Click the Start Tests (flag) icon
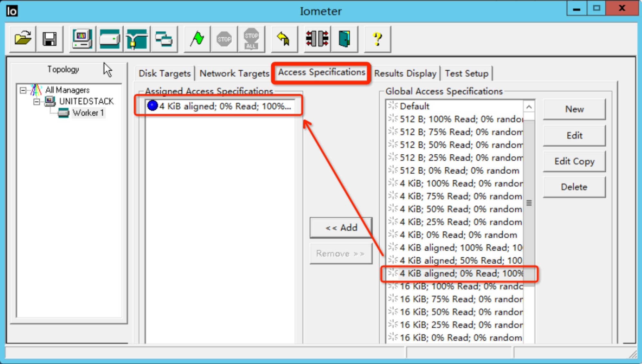 click(x=198, y=39)
